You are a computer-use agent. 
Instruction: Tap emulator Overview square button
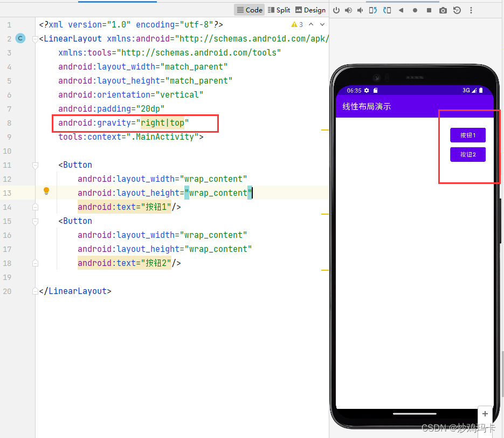tap(429, 10)
